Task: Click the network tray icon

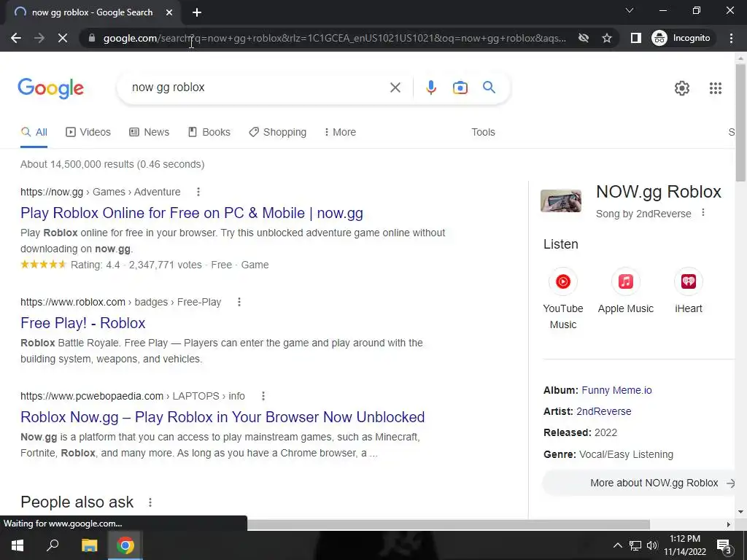Action: click(x=635, y=545)
